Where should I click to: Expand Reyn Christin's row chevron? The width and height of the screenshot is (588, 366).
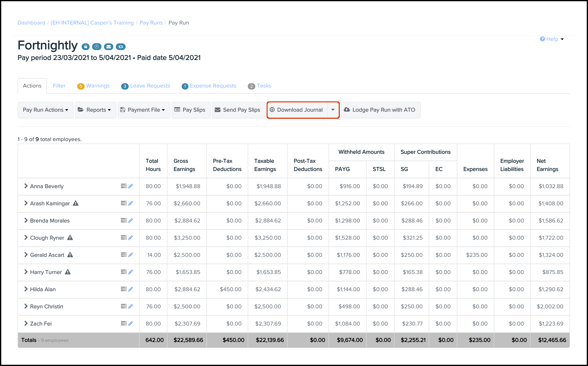[x=26, y=306]
